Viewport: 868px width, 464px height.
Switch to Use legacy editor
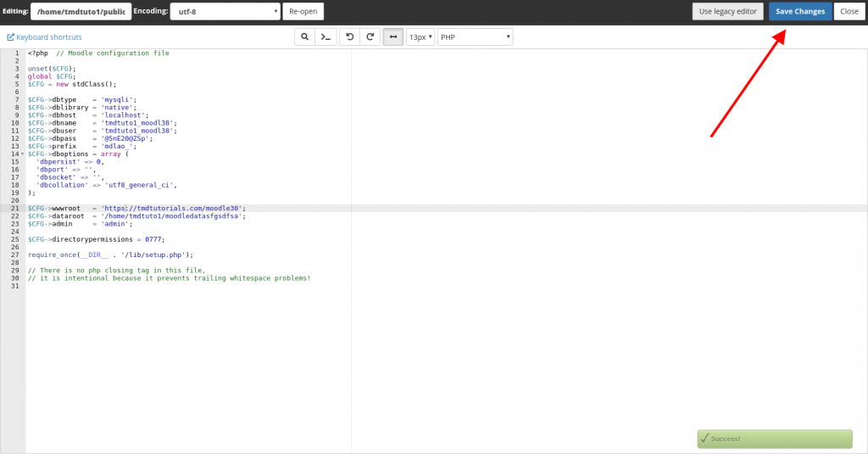pyautogui.click(x=728, y=12)
